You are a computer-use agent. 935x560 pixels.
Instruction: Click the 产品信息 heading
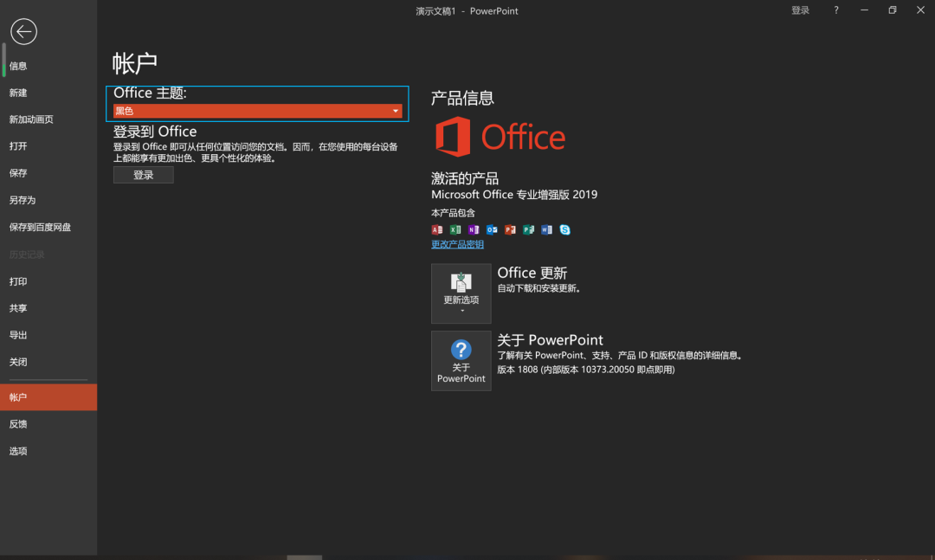pyautogui.click(x=462, y=99)
